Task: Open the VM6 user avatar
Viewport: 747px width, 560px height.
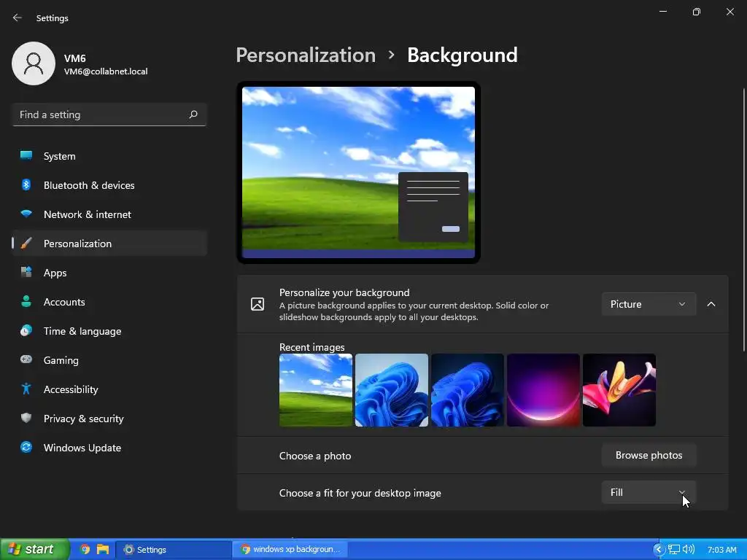Action: tap(34, 63)
